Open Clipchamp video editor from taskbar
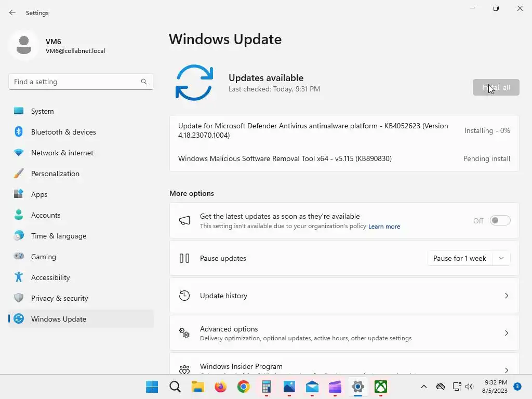 pyautogui.click(x=335, y=387)
